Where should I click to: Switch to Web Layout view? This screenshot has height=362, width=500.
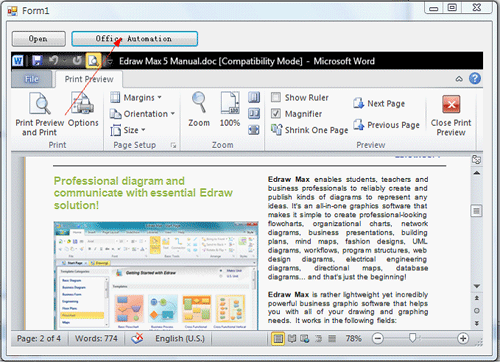click(x=305, y=339)
